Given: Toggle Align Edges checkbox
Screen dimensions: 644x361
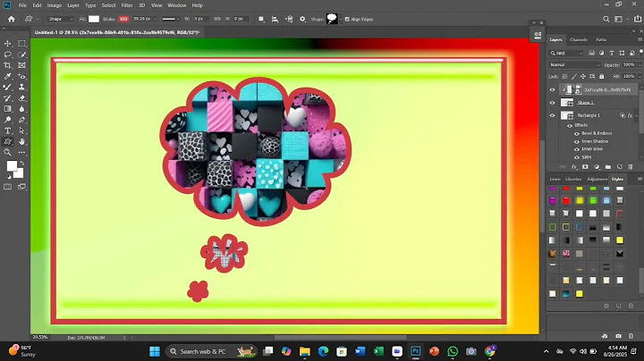Looking at the screenshot, I should coord(347,20).
